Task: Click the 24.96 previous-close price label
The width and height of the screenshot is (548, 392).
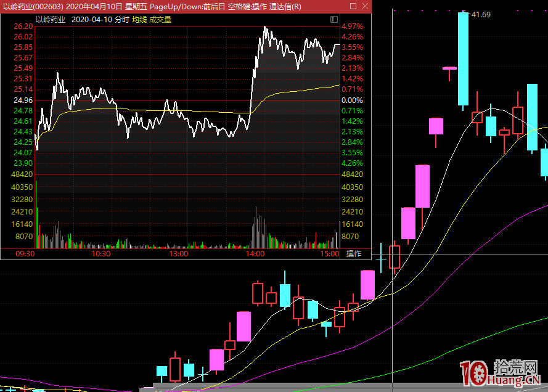Action: pos(23,100)
